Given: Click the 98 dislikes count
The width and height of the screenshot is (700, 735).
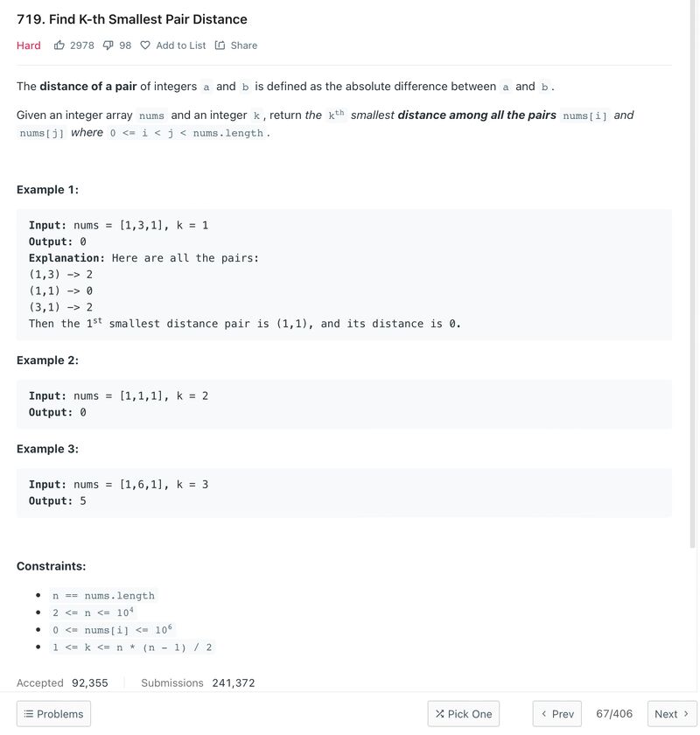Looking at the screenshot, I should click(125, 45).
